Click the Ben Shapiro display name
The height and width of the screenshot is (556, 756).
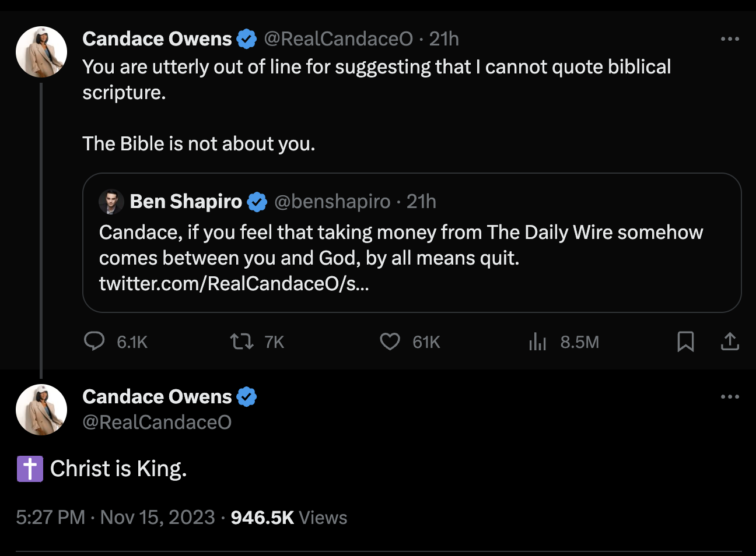pyautogui.click(x=185, y=202)
